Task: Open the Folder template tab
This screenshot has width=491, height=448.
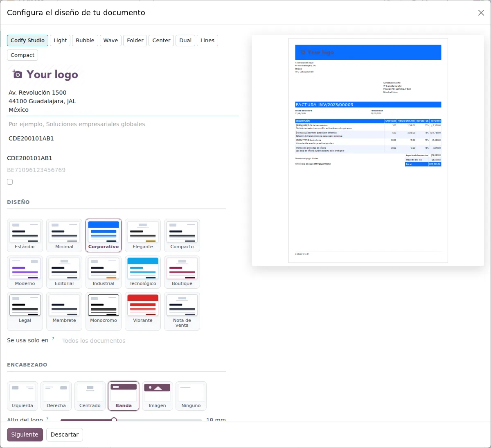Action: pyautogui.click(x=135, y=41)
